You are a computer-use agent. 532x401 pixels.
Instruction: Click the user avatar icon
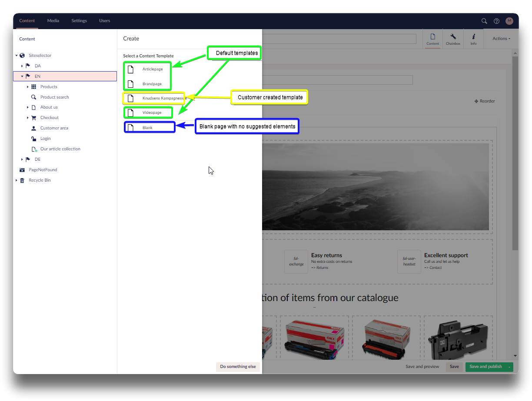509,21
